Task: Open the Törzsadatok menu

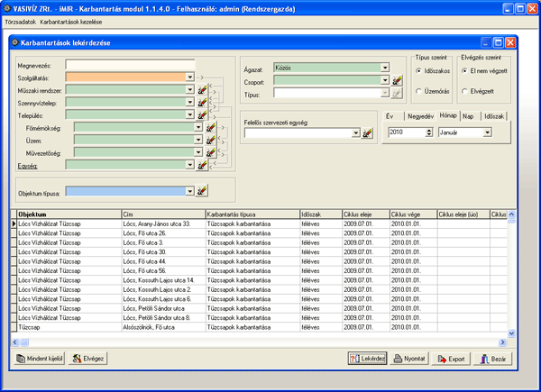Action: click(21, 22)
